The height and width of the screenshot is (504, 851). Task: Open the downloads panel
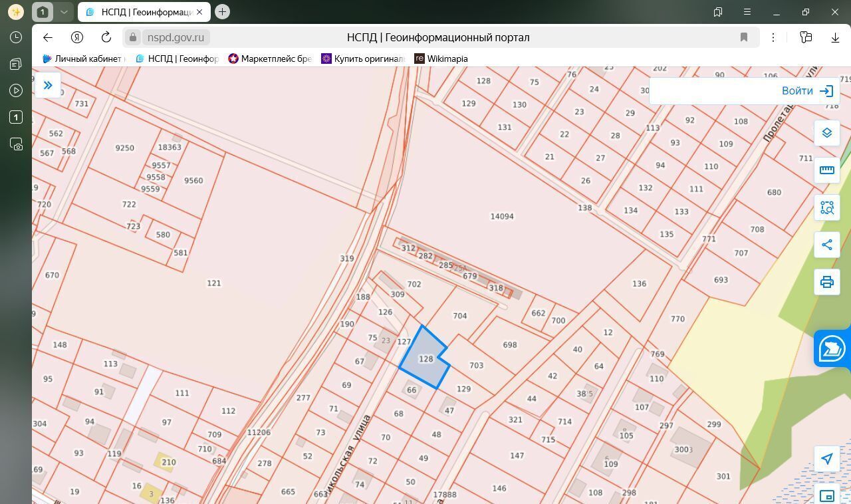pos(835,37)
